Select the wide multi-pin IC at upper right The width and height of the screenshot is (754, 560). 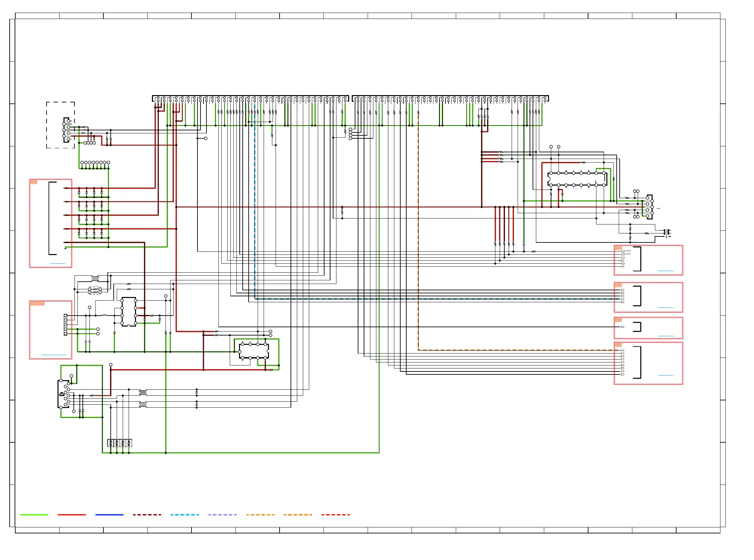[577, 179]
